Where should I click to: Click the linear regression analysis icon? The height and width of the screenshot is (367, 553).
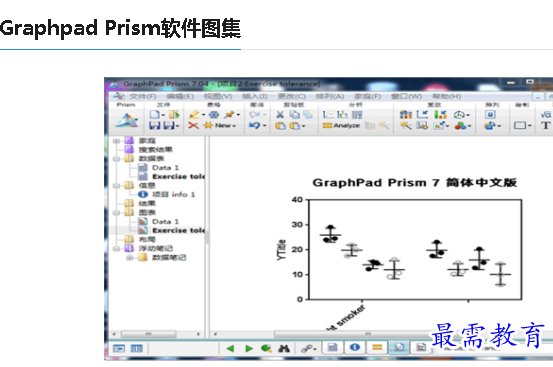(x=328, y=115)
